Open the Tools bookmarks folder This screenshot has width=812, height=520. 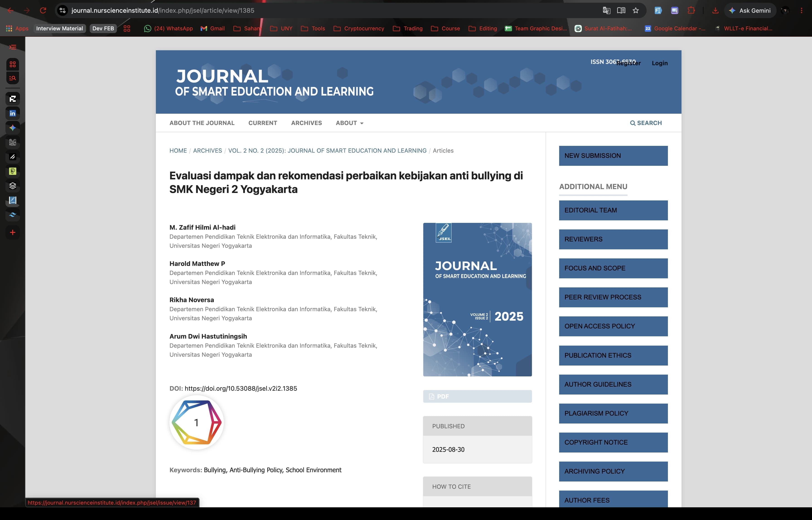tap(313, 28)
